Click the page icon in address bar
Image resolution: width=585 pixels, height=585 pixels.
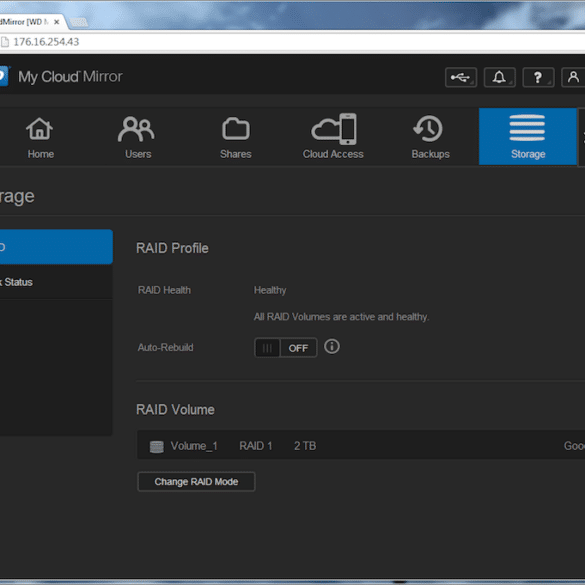coord(5,42)
